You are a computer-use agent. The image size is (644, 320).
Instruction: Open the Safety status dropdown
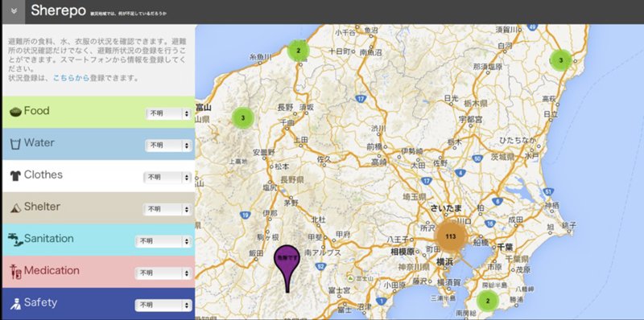tap(163, 306)
